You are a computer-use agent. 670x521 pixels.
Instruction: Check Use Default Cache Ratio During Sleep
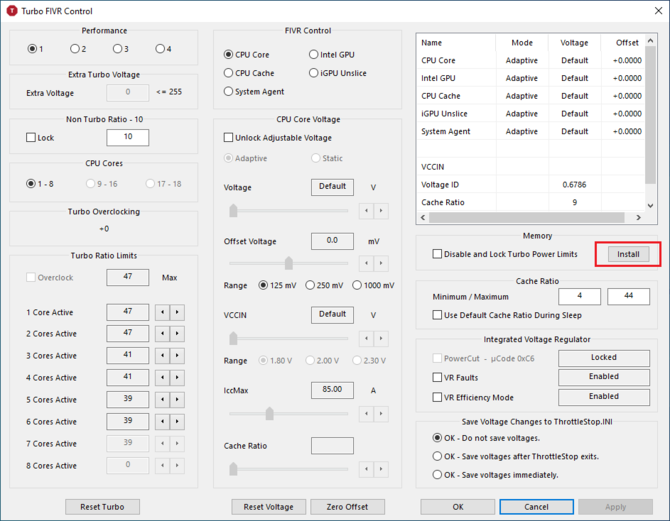pyautogui.click(x=437, y=315)
